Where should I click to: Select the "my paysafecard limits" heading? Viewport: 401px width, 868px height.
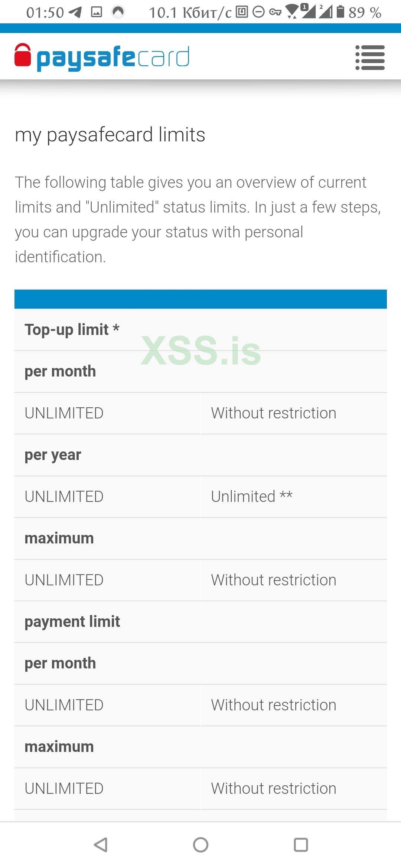coord(110,134)
